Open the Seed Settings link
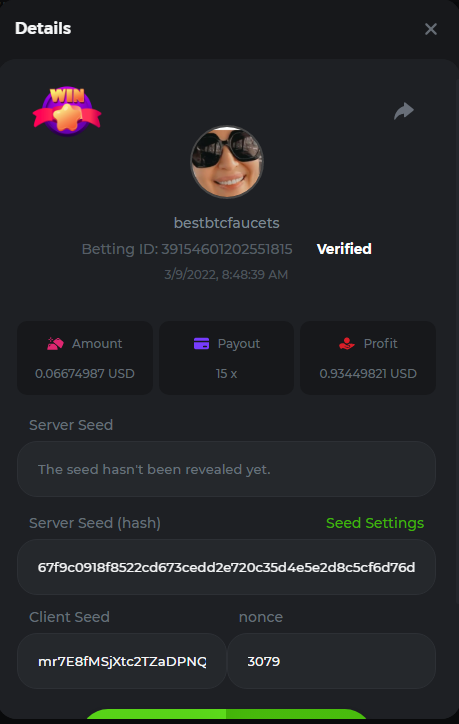 click(x=375, y=523)
